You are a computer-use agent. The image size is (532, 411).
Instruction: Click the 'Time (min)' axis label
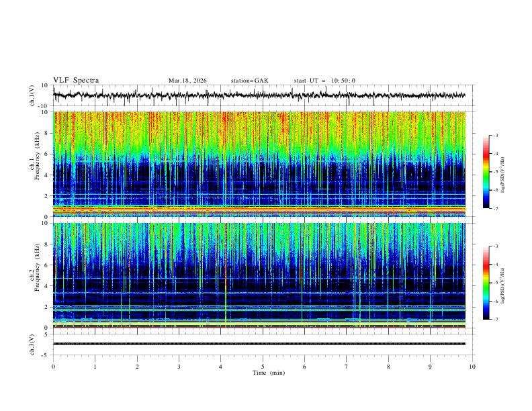tap(269, 373)
